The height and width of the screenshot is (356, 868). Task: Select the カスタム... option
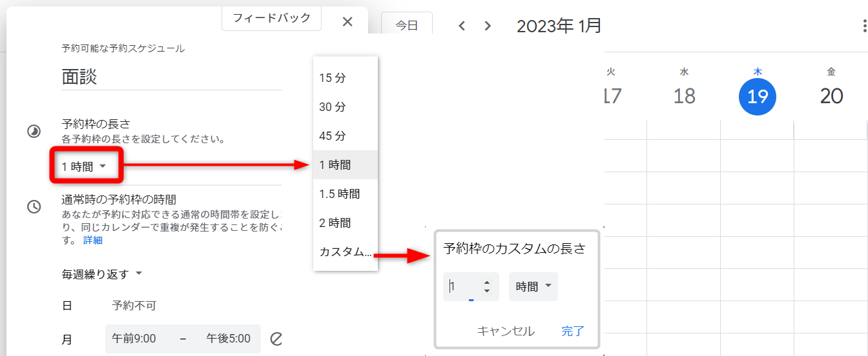click(x=345, y=252)
